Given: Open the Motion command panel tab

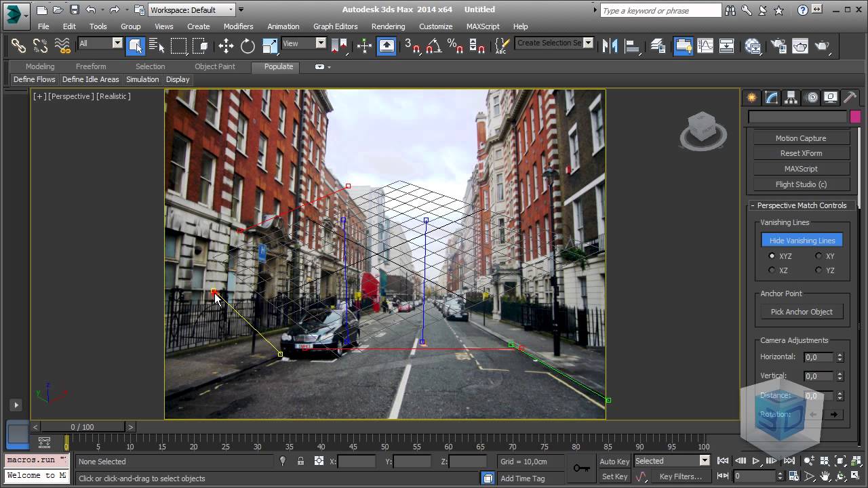Looking at the screenshot, I should pyautogui.click(x=811, y=98).
